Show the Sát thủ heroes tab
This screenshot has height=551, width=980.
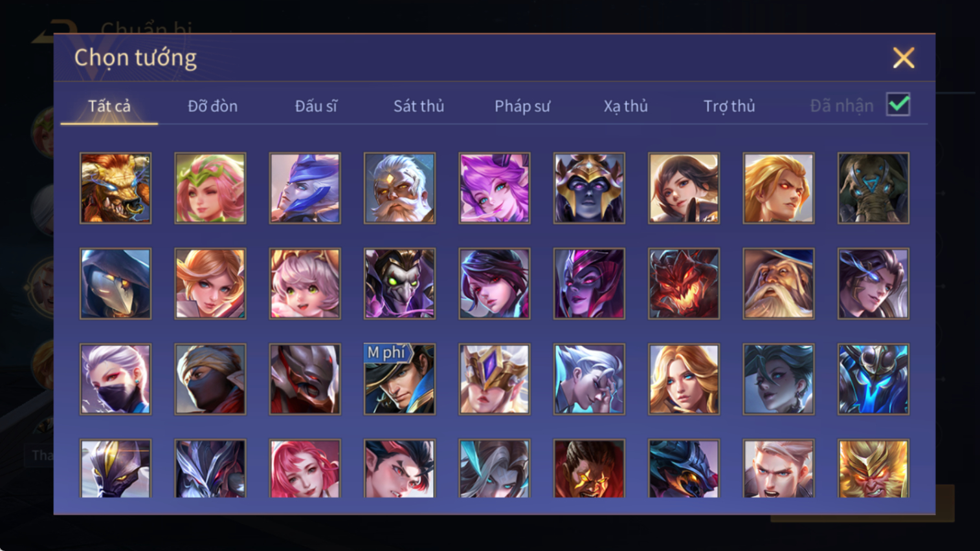(419, 106)
